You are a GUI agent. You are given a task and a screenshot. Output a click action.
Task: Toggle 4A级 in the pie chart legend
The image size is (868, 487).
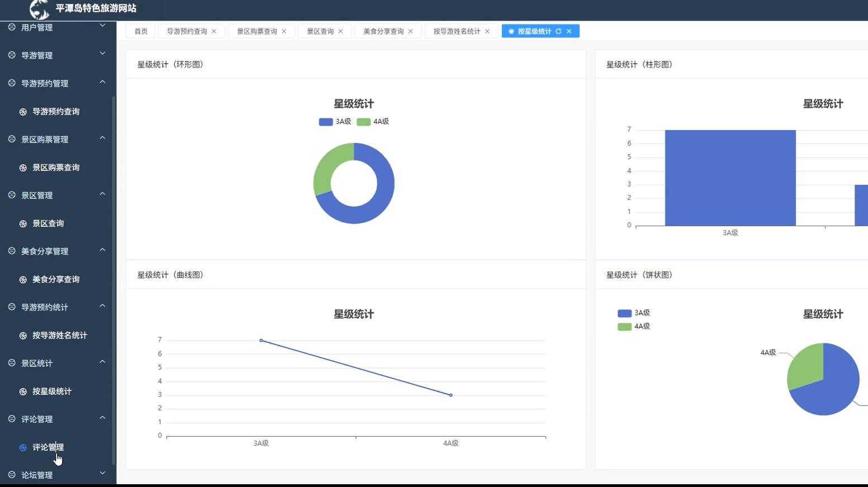pos(634,327)
